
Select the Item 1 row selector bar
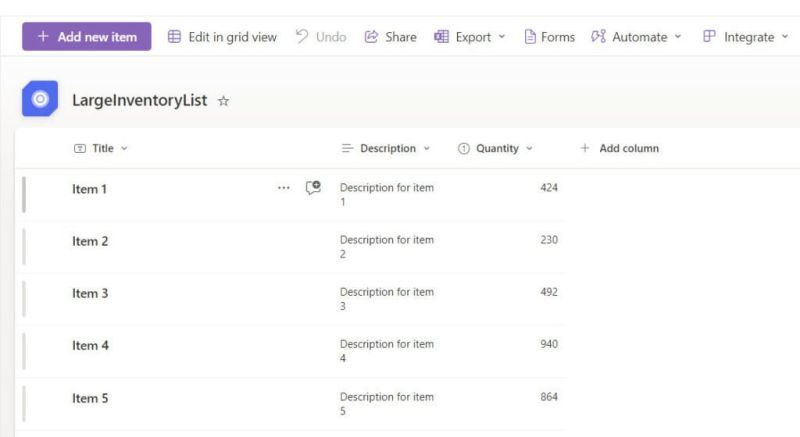click(24, 194)
